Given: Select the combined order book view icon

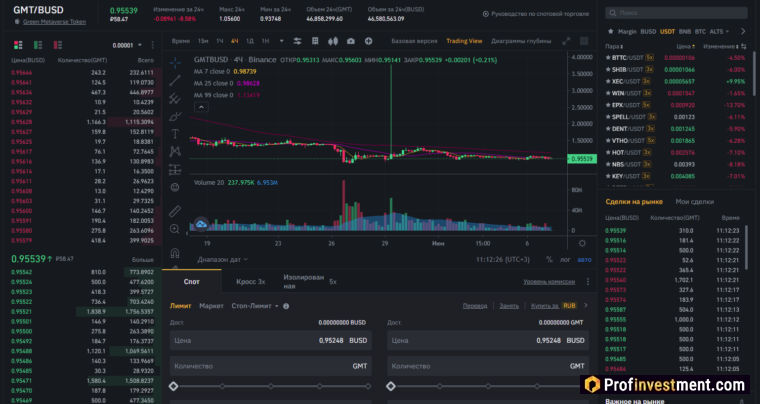Looking at the screenshot, I should 18,45.
